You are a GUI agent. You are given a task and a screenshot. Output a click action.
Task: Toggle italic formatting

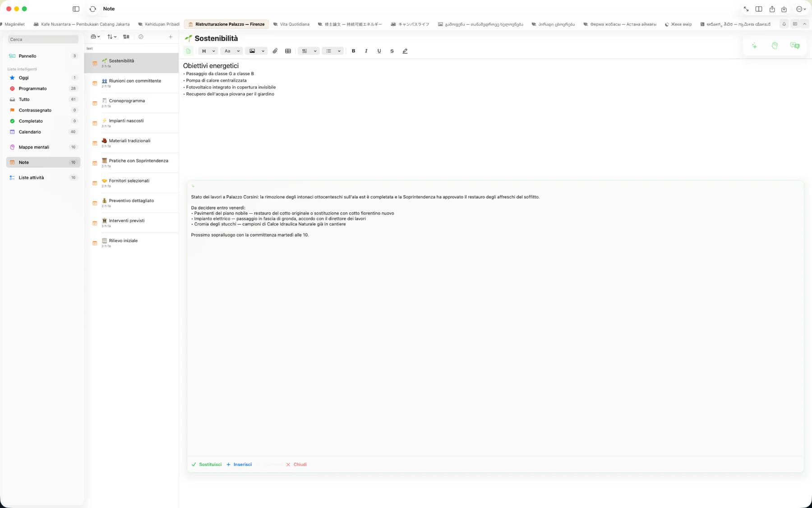point(366,51)
